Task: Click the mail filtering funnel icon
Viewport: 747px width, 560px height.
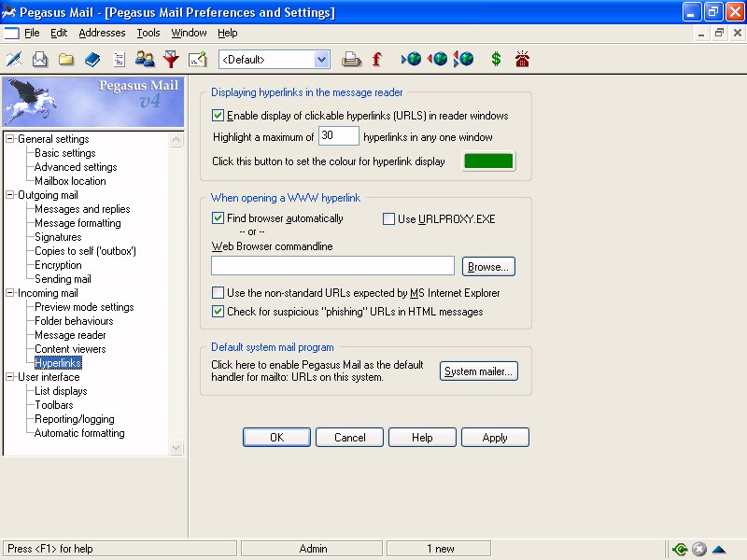Action: tap(171, 60)
